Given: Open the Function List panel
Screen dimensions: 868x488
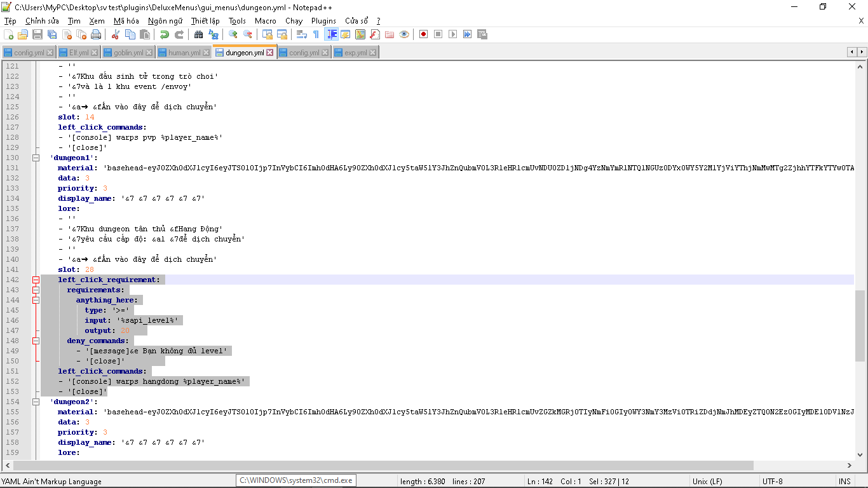Looking at the screenshot, I should click(375, 34).
